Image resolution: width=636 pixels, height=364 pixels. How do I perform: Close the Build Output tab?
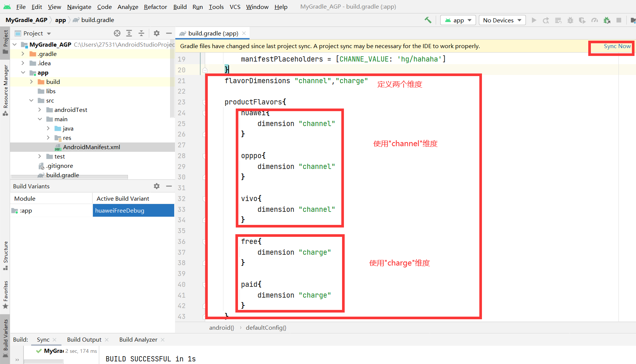[x=107, y=340]
